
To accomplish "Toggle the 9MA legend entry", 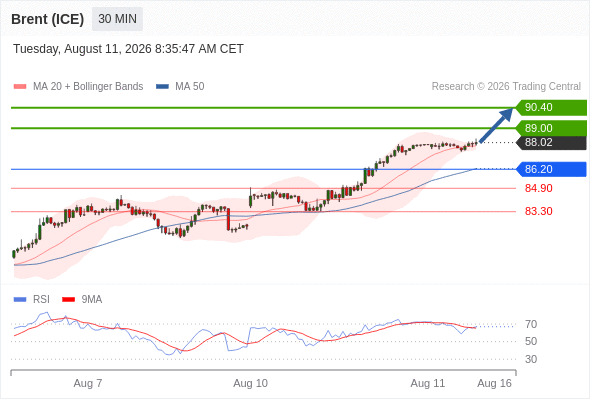I will click(82, 300).
